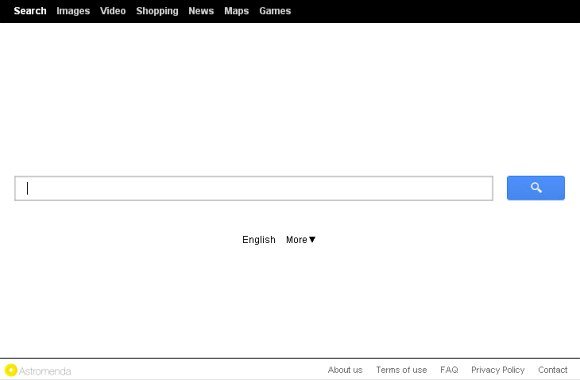Click the yellow Astromenda logo circle
This screenshot has width=580, height=380.
11,370
